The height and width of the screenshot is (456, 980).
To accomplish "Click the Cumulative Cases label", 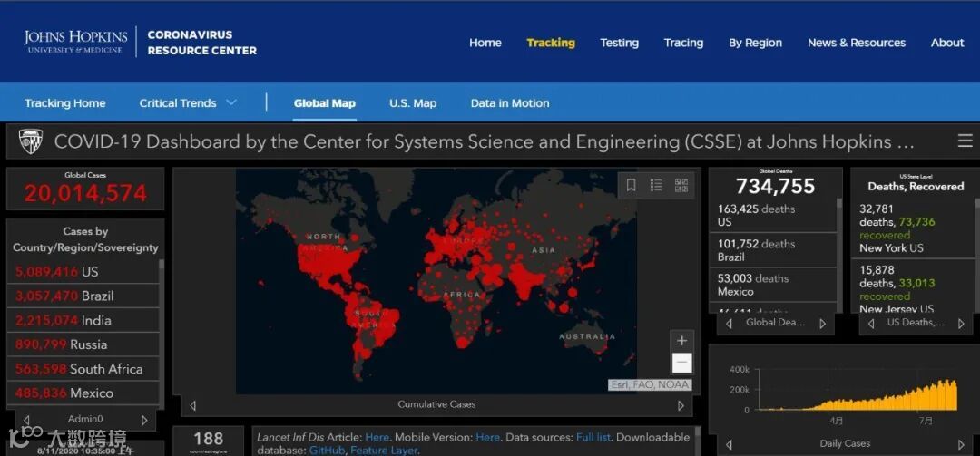I will (436, 404).
